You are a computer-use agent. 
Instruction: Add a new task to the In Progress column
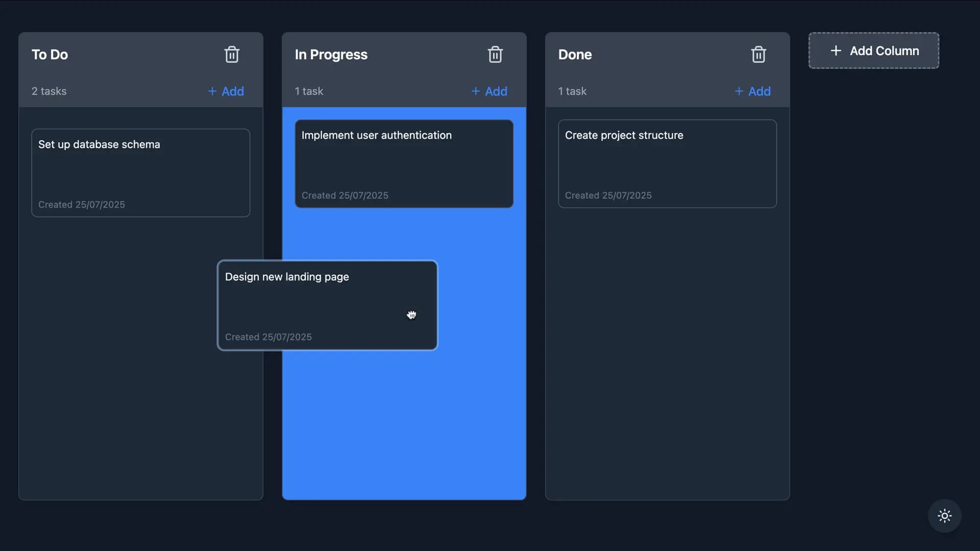point(489,91)
